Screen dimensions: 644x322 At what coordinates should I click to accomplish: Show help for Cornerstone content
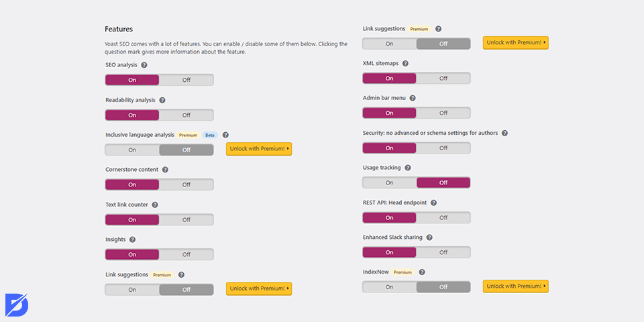pyautogui.click(x=165, y=170)
